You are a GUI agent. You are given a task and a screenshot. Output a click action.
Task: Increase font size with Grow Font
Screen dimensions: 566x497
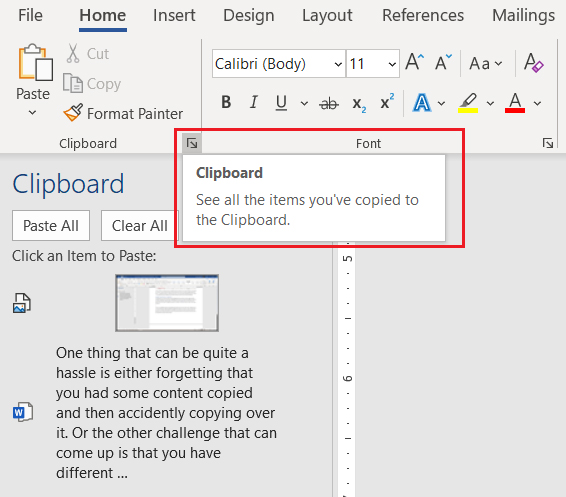click(414, 62)
